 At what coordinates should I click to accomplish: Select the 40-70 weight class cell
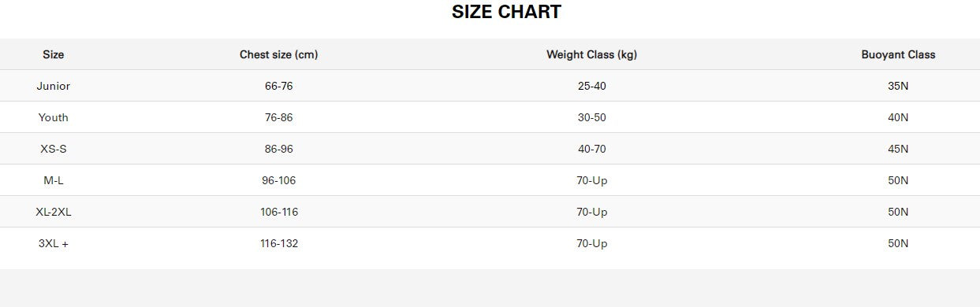(592, 149)
